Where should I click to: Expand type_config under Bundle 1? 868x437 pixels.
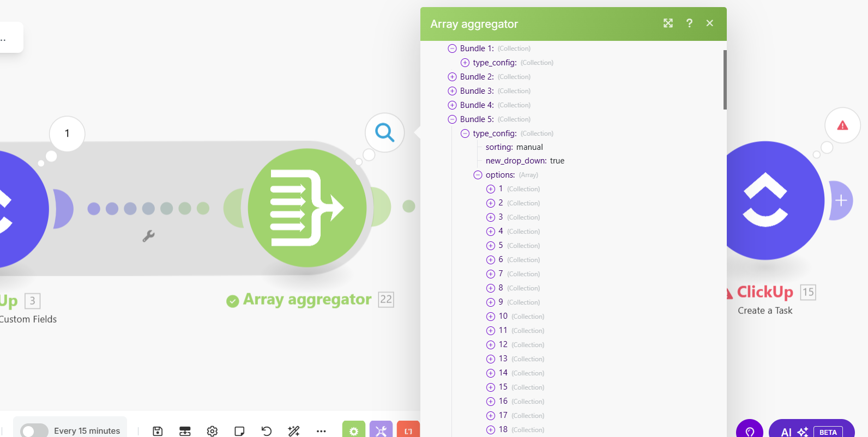pyautogui.click(x=465, y=63)
